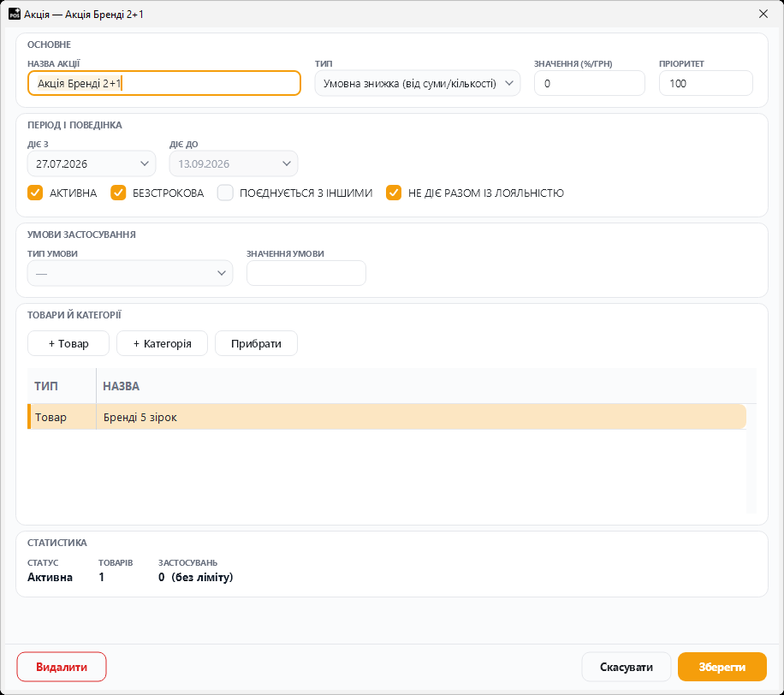Expand the ТИП УМОВИ dropdown
Image resolution: width=784 pixels, height=695 pixels.
[x=130, y=273]
